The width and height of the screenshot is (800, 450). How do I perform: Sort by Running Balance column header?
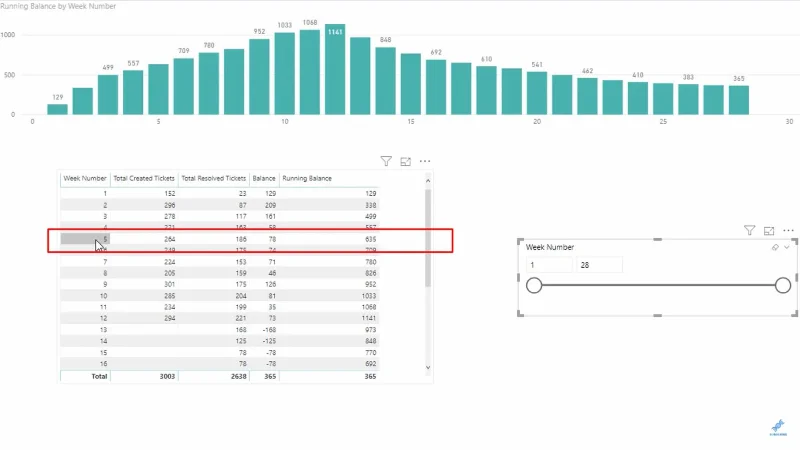(x=307, y=179)
